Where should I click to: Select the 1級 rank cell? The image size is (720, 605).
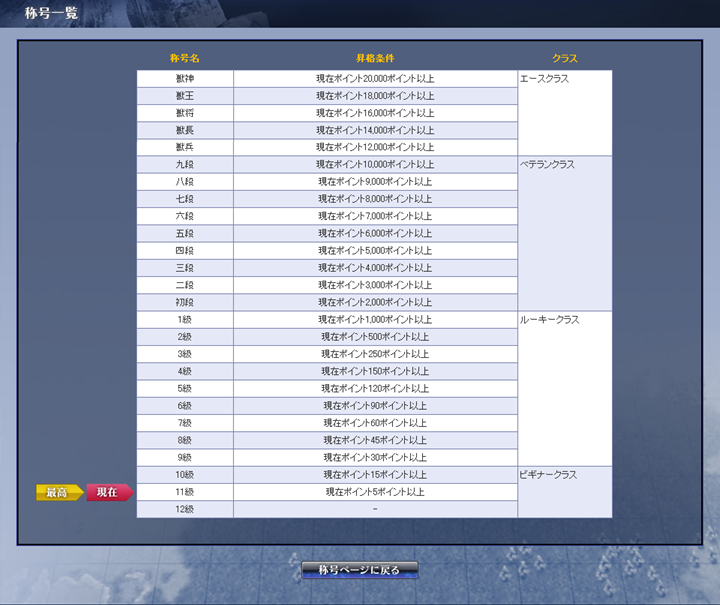point(185,319)
